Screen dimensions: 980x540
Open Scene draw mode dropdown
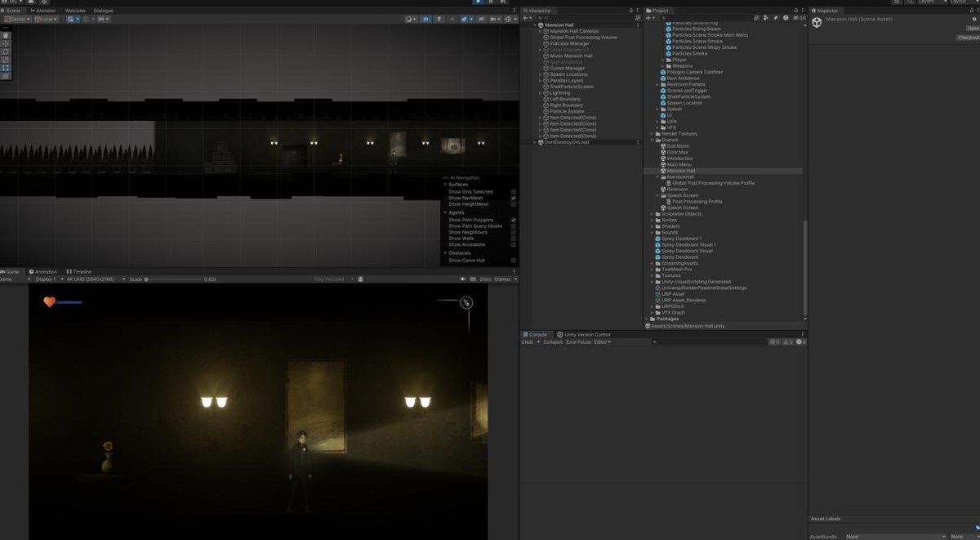(x=411, y=19)
